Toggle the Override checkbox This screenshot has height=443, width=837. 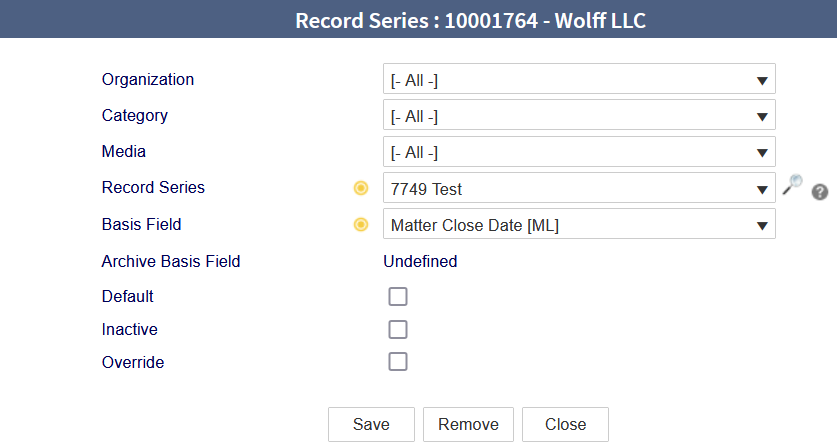(398, 362)
